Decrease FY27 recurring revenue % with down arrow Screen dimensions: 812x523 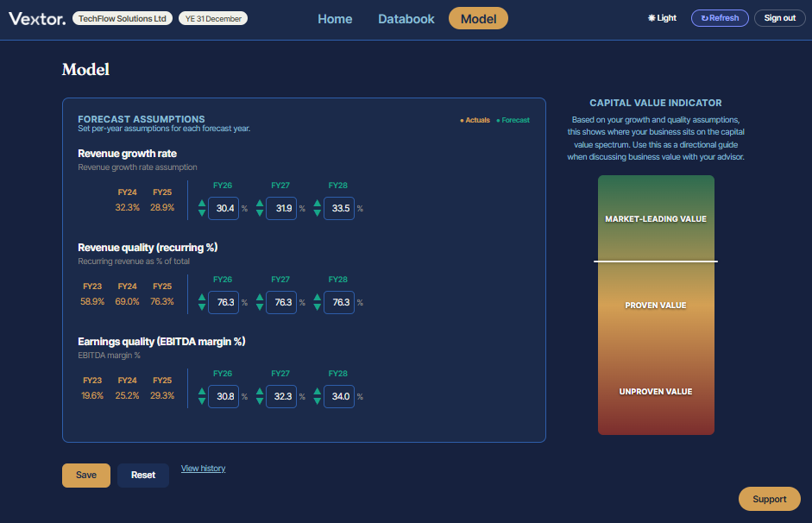coord(260,307)
